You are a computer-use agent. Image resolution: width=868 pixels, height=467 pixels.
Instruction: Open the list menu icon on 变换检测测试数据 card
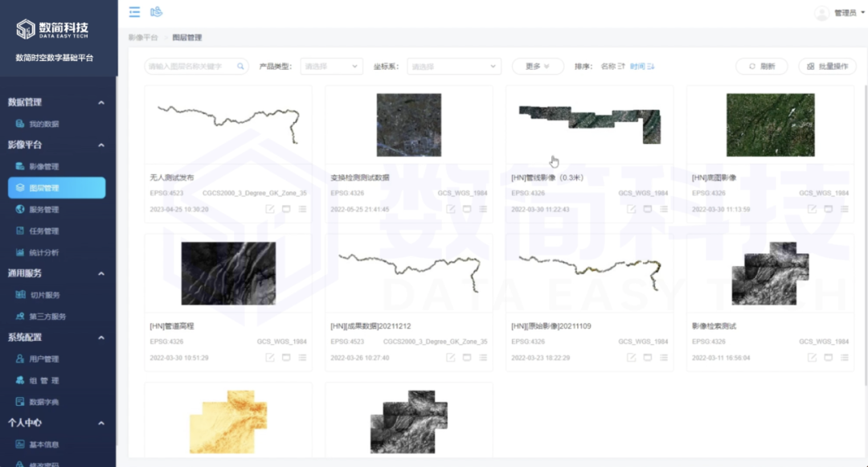[x=483, y=209]
